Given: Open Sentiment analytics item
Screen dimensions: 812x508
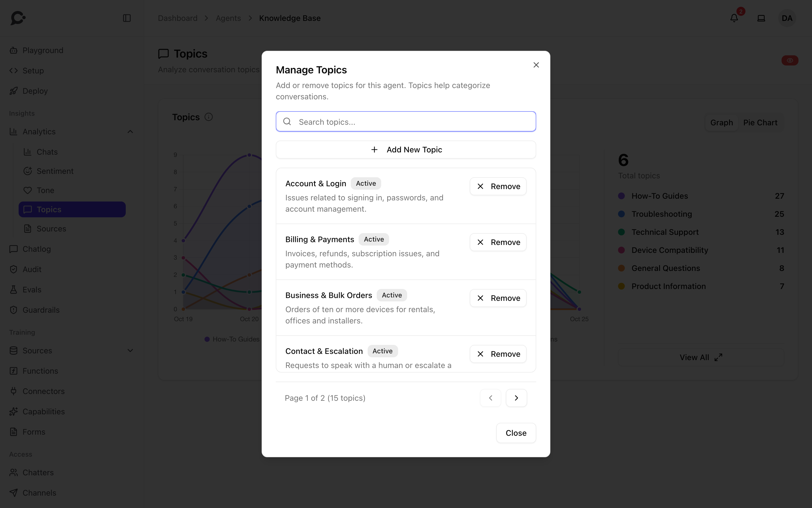Looking at the screenshot, I should (72, 171).
